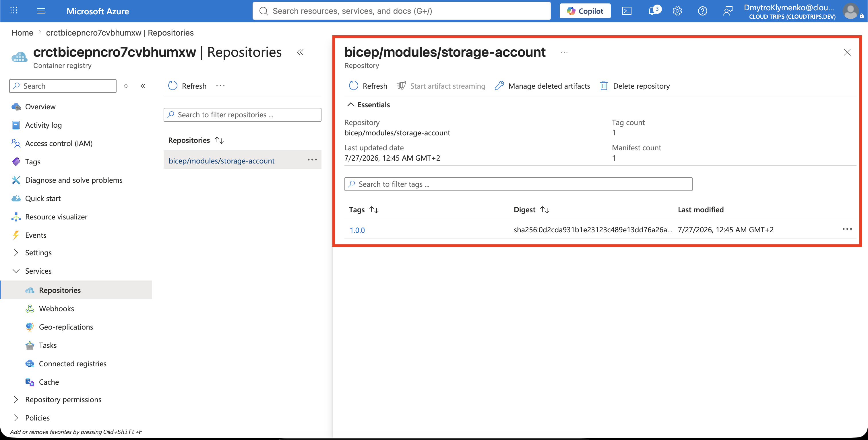
Task: Focus Search to filter repositories field
Action: (242, 115)
